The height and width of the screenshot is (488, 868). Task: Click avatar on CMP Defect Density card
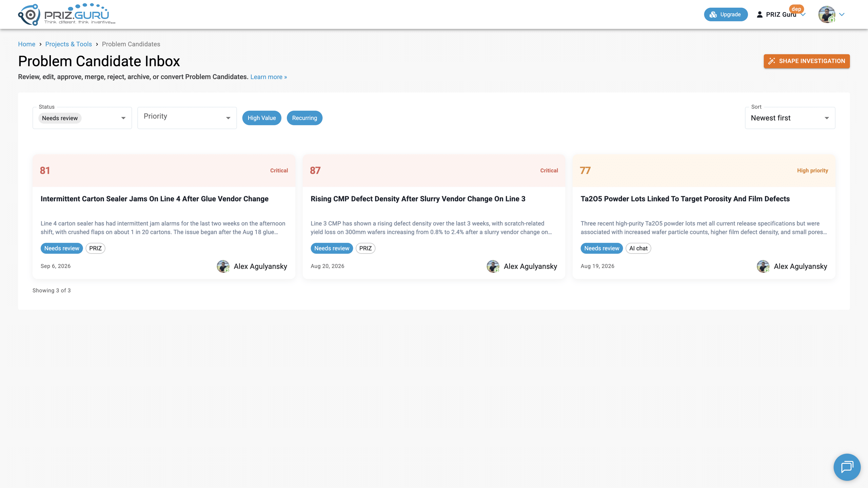[493, 266]
